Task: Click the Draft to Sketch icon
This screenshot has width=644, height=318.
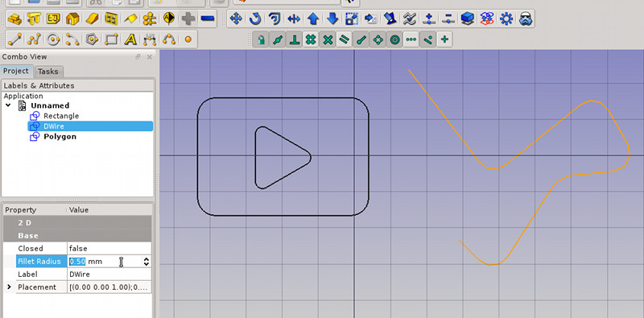Action: pos(487,19)
